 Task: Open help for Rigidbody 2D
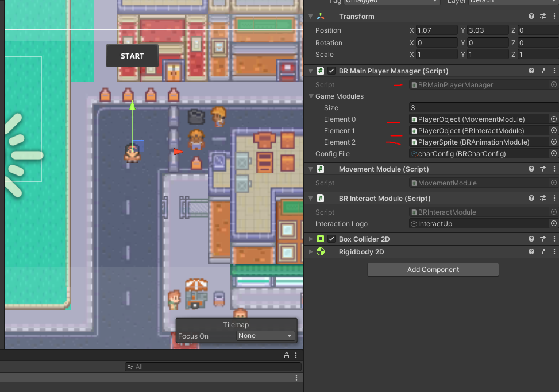[531, 252]
